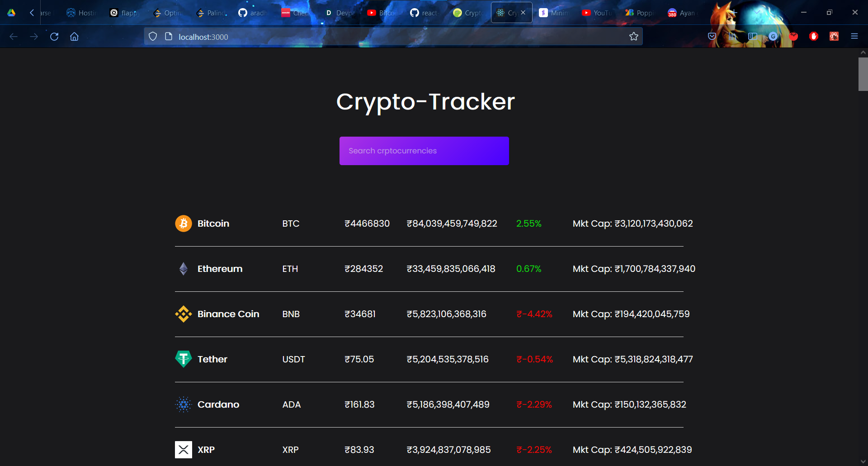Open the React developer tools extension
This screenshot has width=868, height=466.
pyautogui.click(x=834, y=37)
